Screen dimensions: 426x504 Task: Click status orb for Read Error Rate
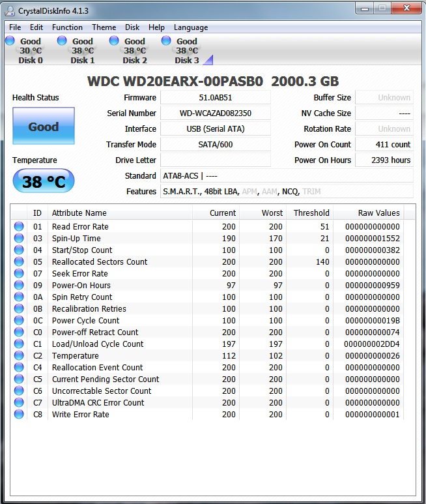coord(19,226)
